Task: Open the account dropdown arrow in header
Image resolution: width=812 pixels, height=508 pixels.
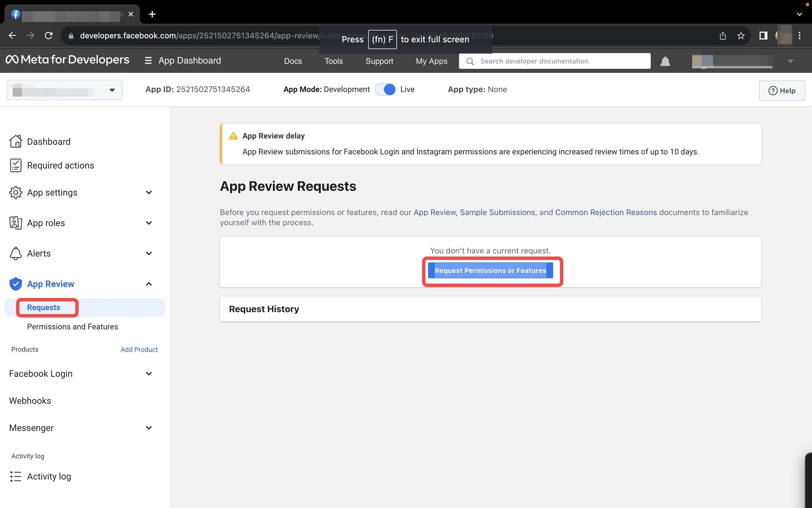Action: tap(790, 61)
